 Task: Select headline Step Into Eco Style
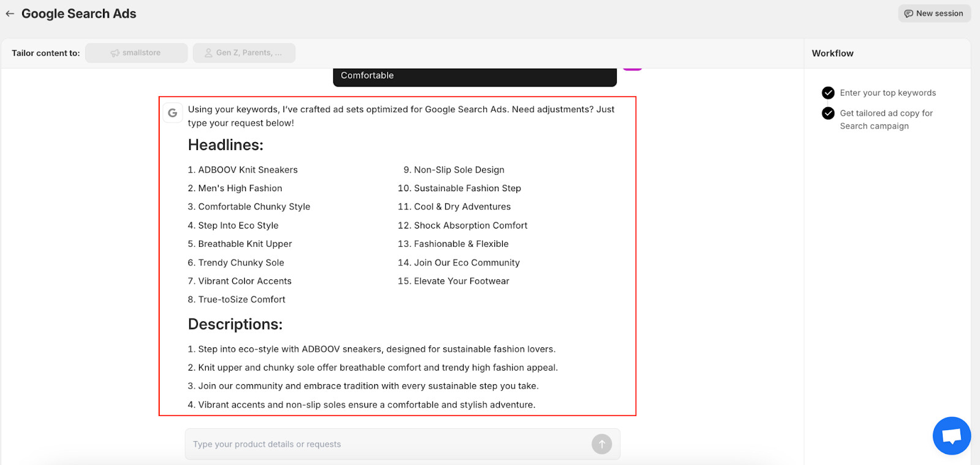pyautogui.click(x=238, y=225)
